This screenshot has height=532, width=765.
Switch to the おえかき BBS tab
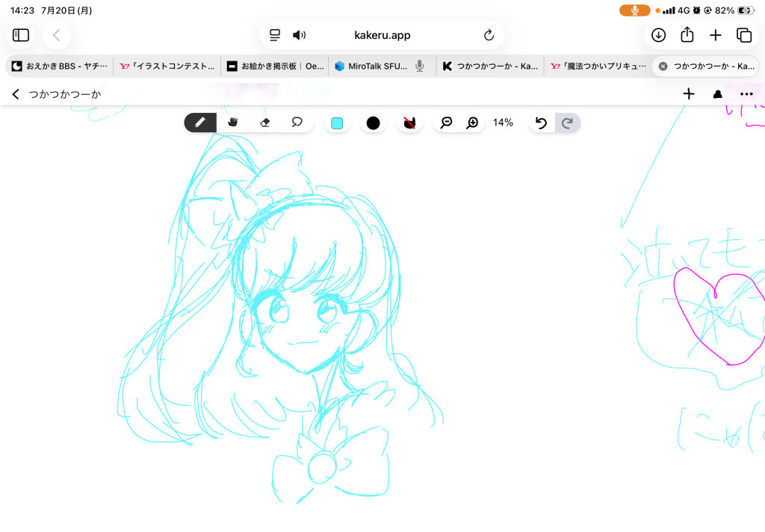coord(60,66)
